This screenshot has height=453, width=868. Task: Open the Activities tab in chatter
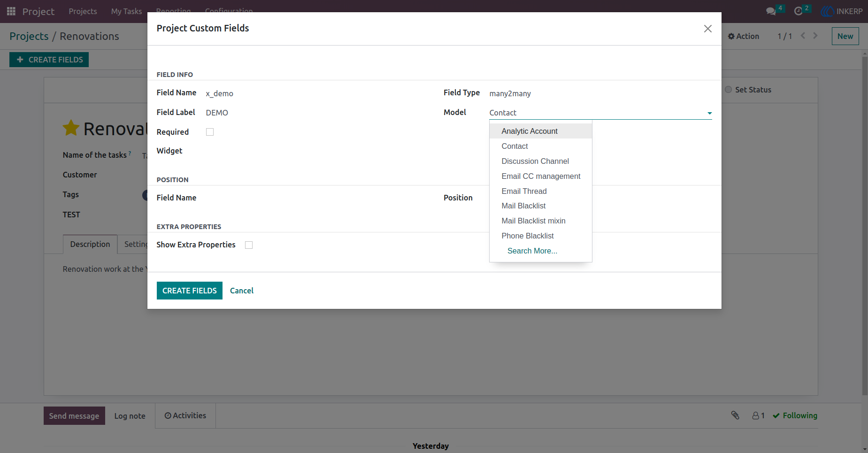[185, 415]
